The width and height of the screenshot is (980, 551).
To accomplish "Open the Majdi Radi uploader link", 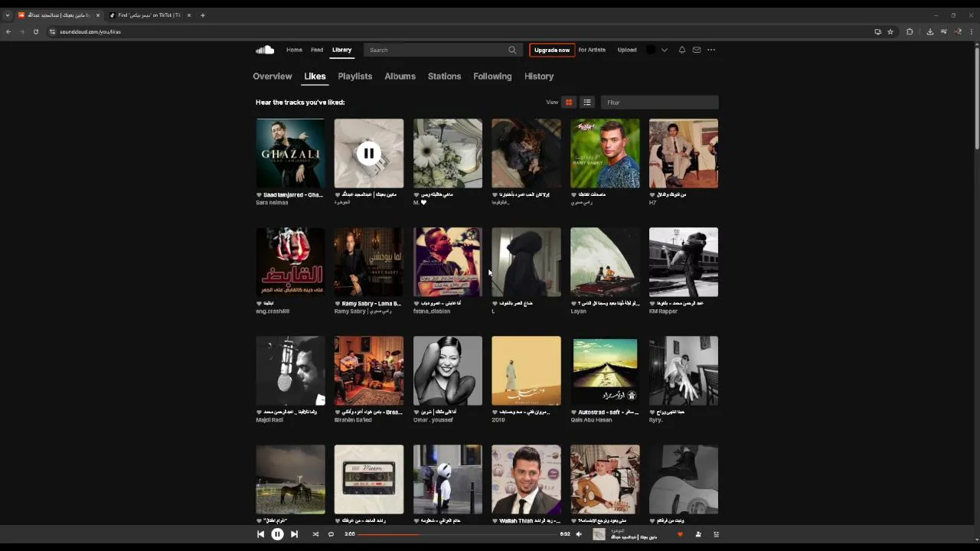I will pyautogui.click(x=269, y=420).
